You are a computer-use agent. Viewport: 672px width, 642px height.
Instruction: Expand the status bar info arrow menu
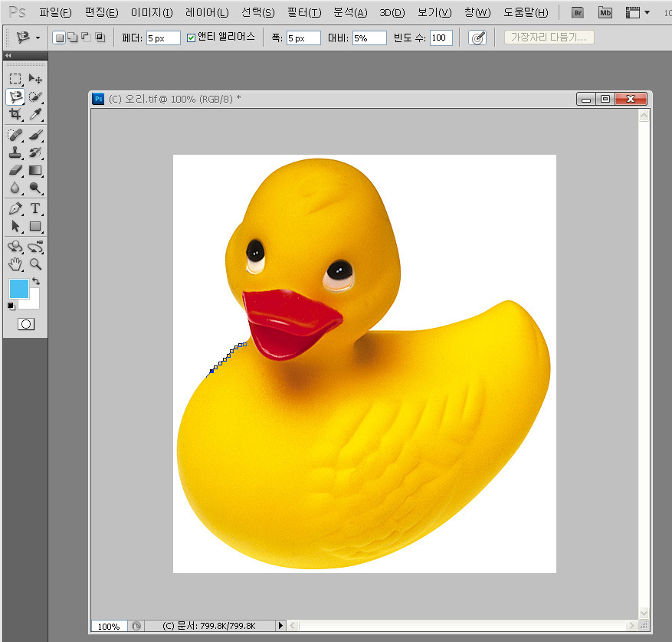[x=280, y=626]
